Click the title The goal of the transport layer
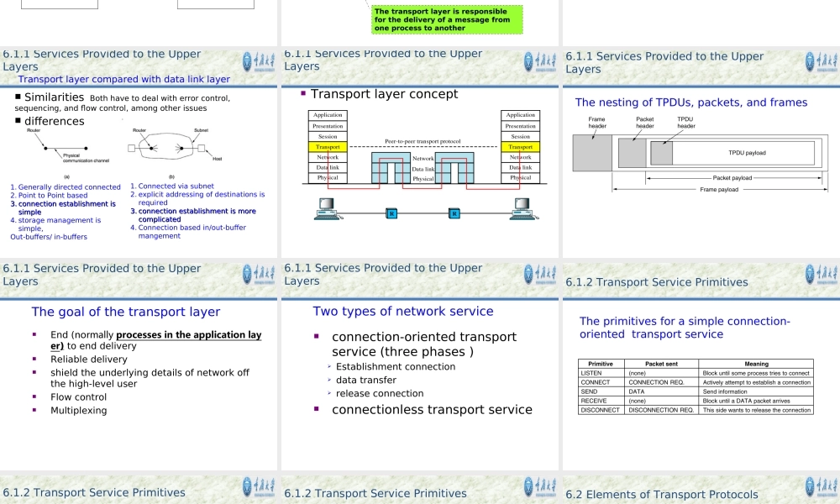The height and width of the screenshot is (504, 840). click(125, 312)
